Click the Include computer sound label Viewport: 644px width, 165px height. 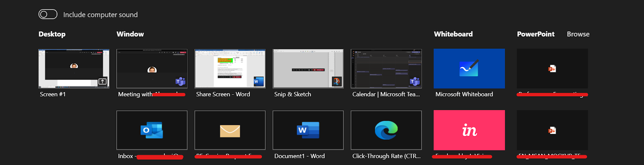point(100,15)
